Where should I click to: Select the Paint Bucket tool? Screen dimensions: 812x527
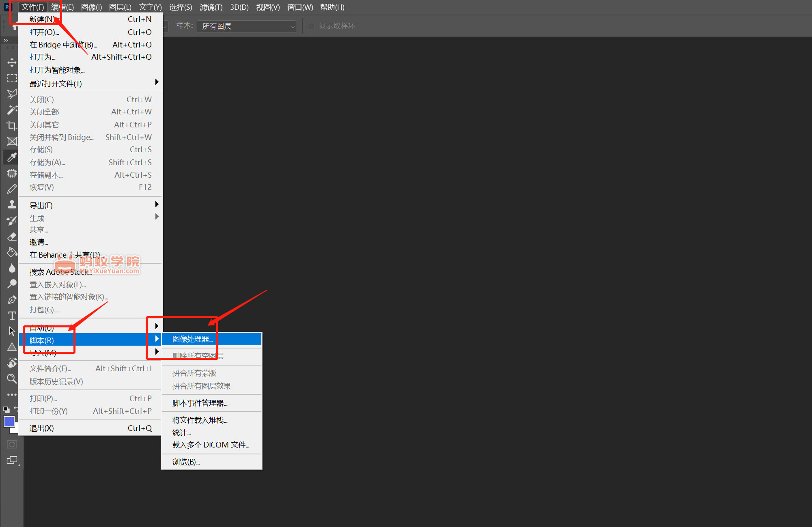(12, 252)
